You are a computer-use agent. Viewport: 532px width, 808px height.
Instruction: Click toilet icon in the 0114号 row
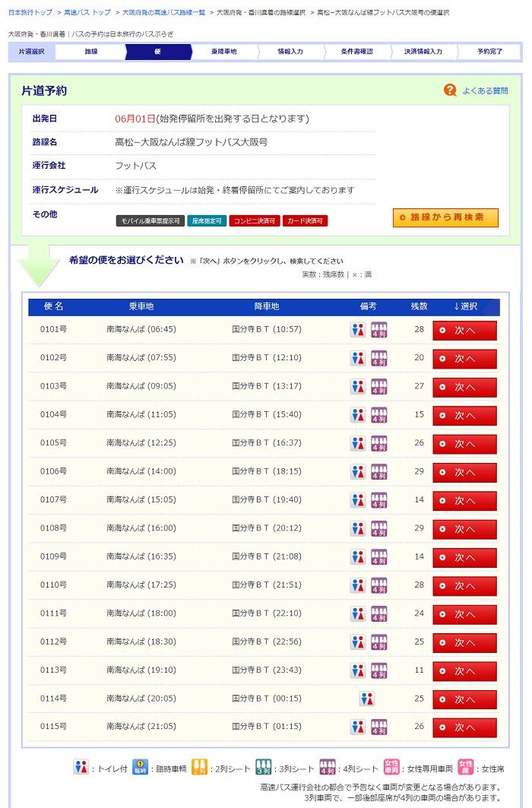point(367,699)
